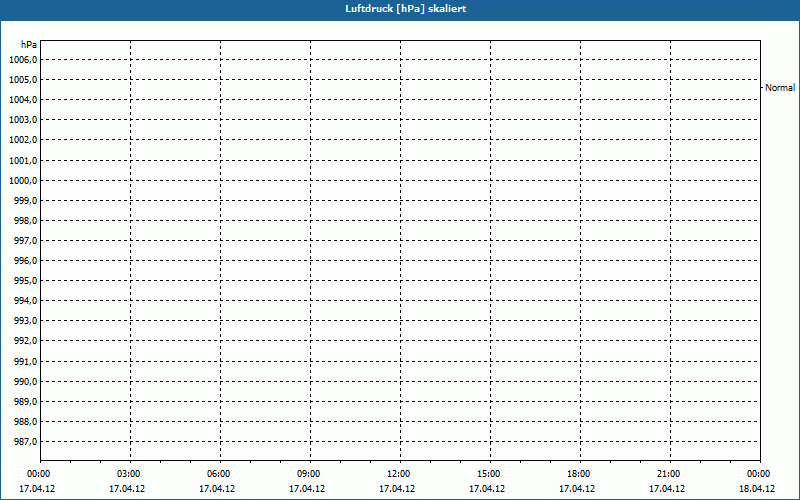Click the 'hPa' unit label on y-axis
The height and width of the screenshot is (500, 800).
[29, 45]
